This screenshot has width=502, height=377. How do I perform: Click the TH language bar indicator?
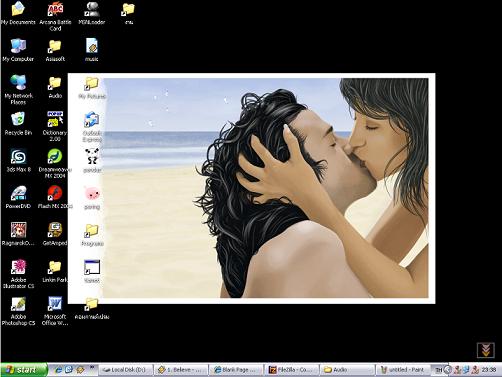438,370
